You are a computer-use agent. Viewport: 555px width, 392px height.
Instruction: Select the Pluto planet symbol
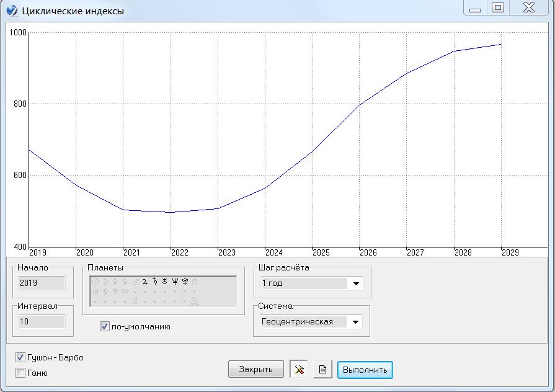pyautogui.click(x=185, y=282)
